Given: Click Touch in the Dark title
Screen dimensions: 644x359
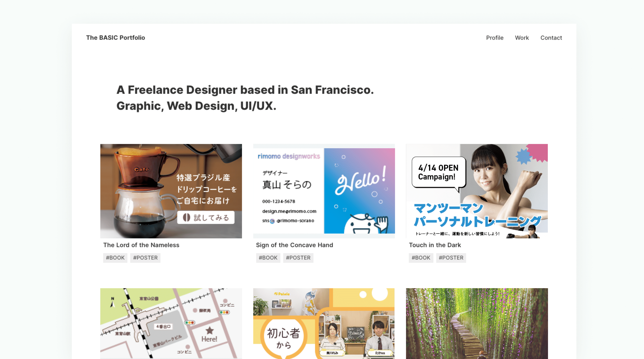Looking at the screenshot, I should 435,245.
